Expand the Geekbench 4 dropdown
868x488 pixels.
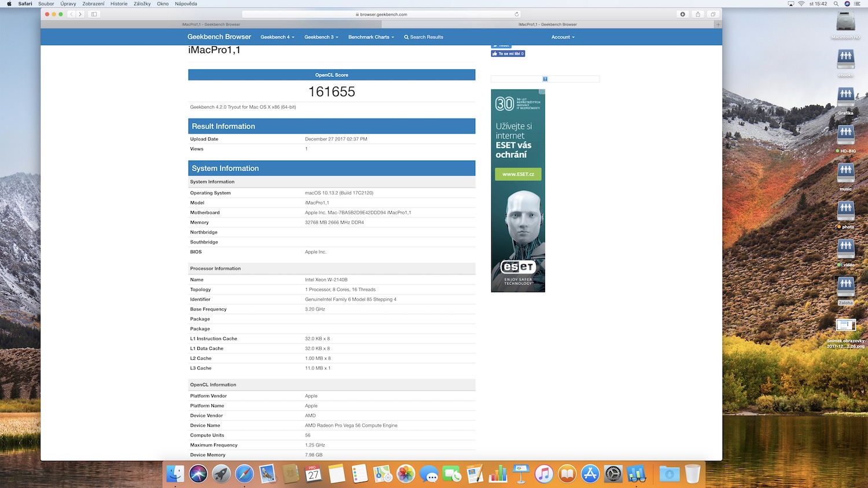(277, 37)
